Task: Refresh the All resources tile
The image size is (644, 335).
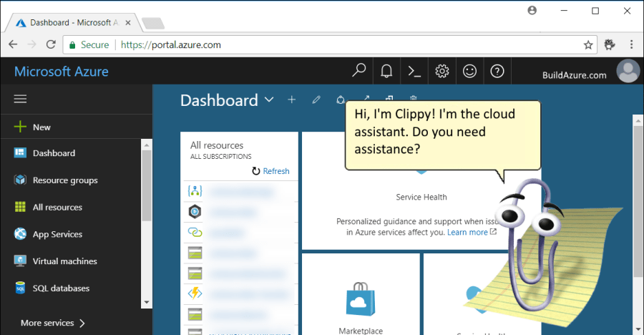Action: (270, 171)
